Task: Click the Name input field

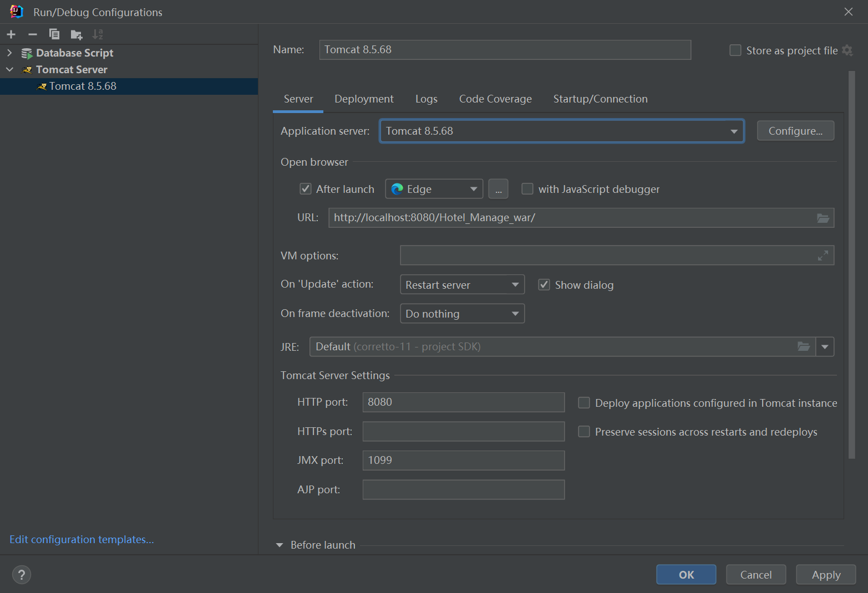Action: (x=505, y=50)
